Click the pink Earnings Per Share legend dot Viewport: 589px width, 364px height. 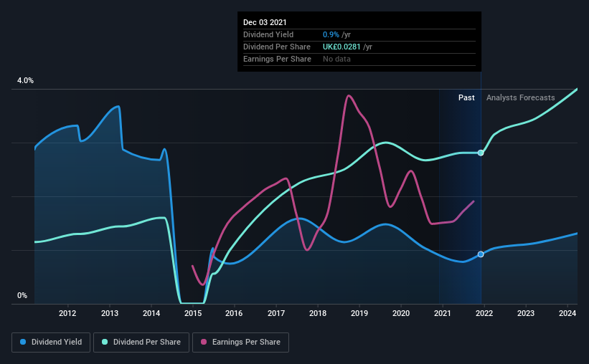[x=204, y=342]
